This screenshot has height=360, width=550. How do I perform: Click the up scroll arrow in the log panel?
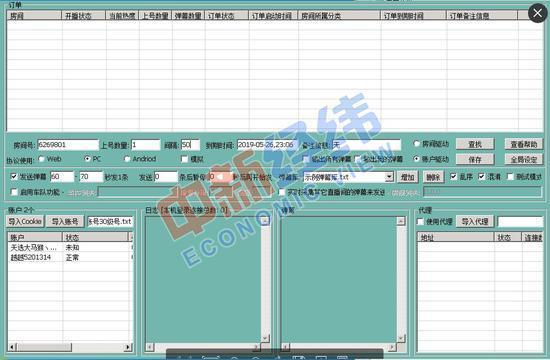[266, 221]
